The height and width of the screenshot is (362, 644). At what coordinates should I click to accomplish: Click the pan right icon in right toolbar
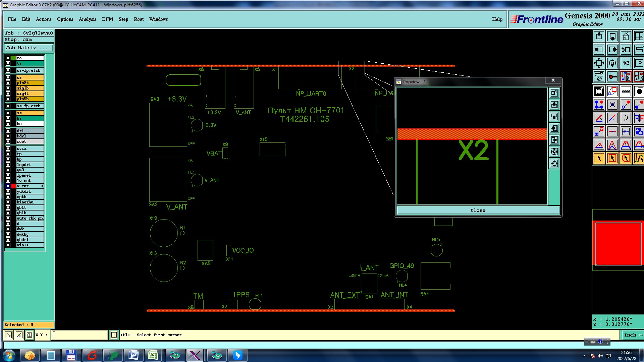(612, 50)
